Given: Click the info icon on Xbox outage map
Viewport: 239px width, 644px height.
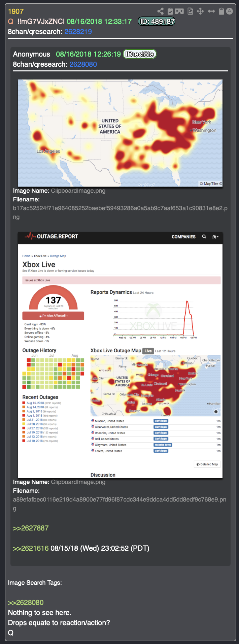Looking at the screenshot, I should (x=216, y=412).
